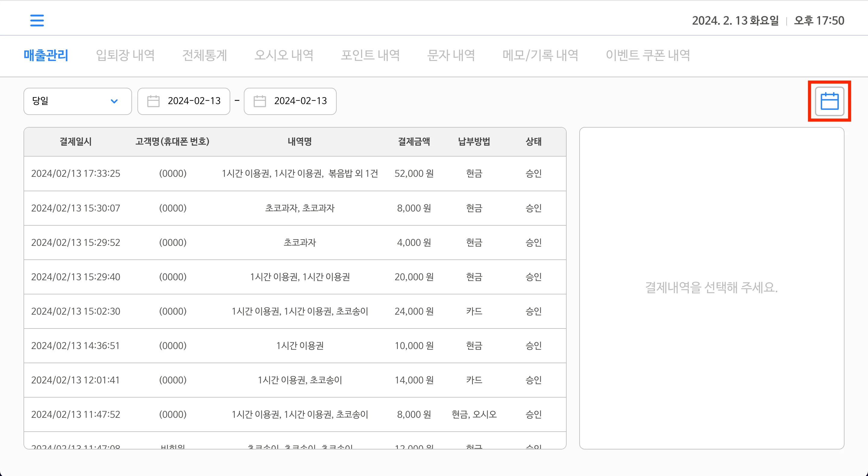Click the 결제금액 column header

[x=414, y=141]
